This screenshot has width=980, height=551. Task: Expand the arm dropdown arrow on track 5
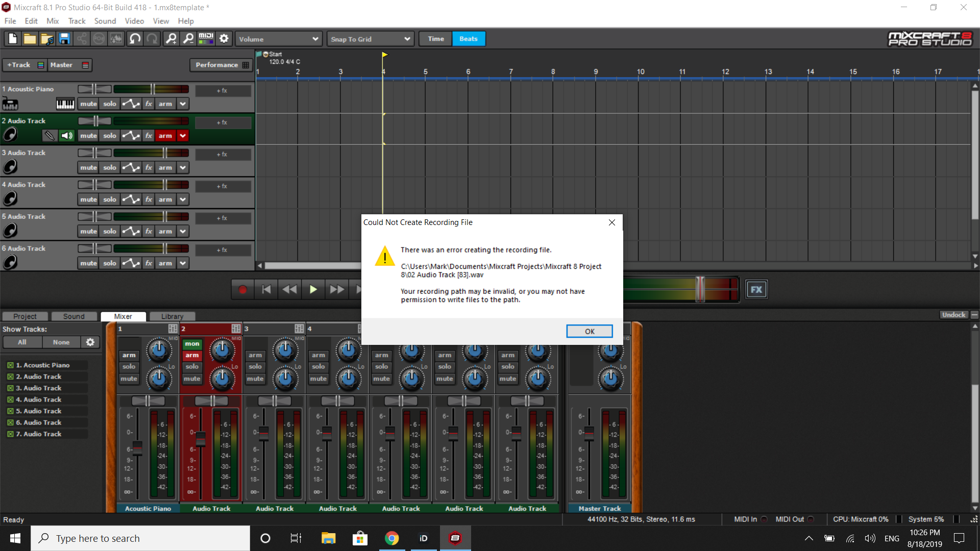183,232
